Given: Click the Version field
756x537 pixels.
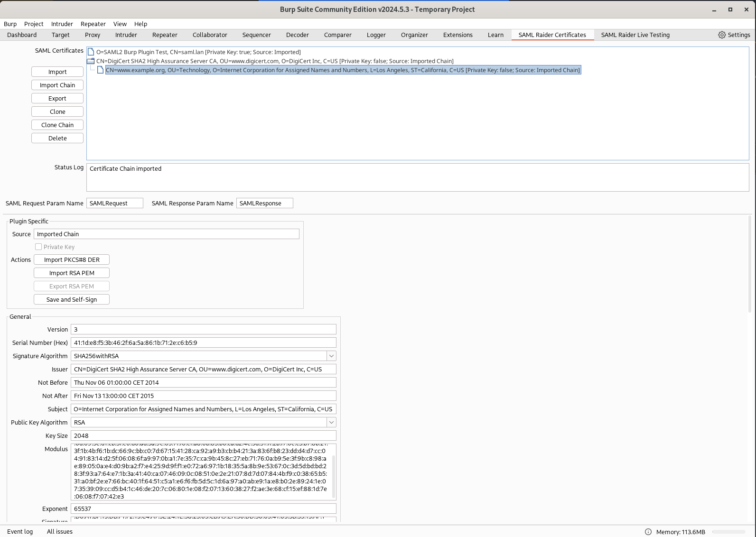Looking at the screenshot, I should [x=203, y=329].
